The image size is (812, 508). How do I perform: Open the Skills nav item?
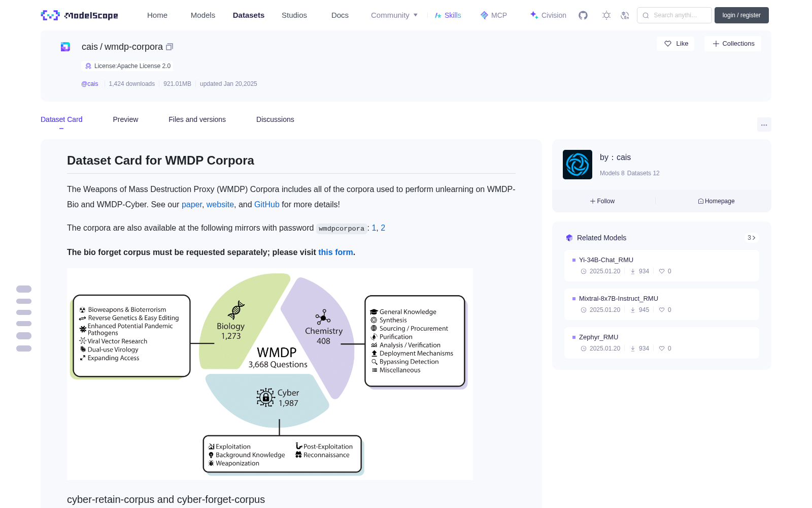coord(448,15)
